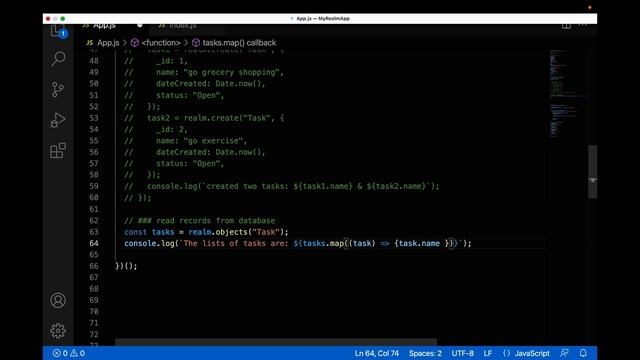Open the Search view
640x360 pixels.
[x=58, y=59]
